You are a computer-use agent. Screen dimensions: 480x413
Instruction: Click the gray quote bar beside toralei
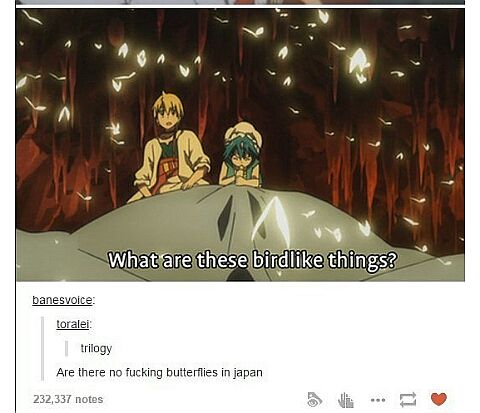42,348
